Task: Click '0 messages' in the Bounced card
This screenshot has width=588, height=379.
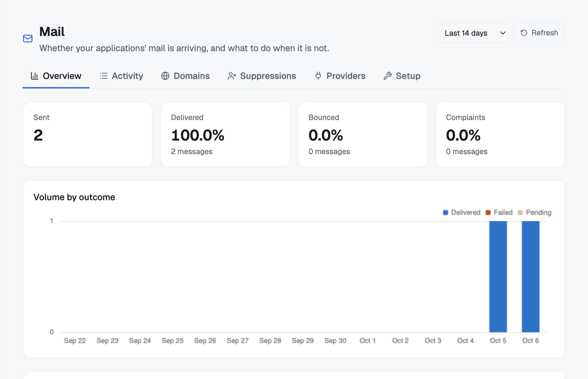Action: coord(329,152)
